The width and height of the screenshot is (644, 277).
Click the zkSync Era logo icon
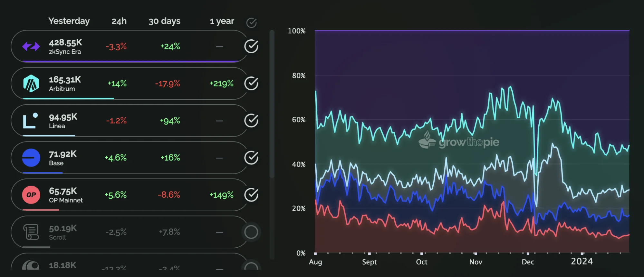click(x=31, y=47)
